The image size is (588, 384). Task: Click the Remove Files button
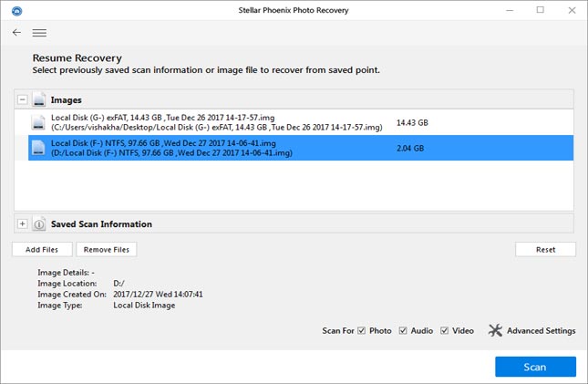[x=107, y=250]
